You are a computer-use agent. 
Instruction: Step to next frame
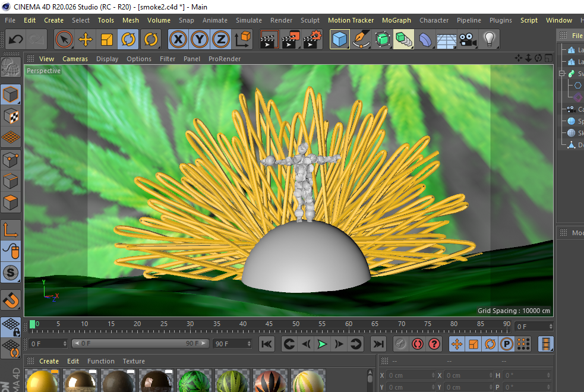(x=339, y=344)
